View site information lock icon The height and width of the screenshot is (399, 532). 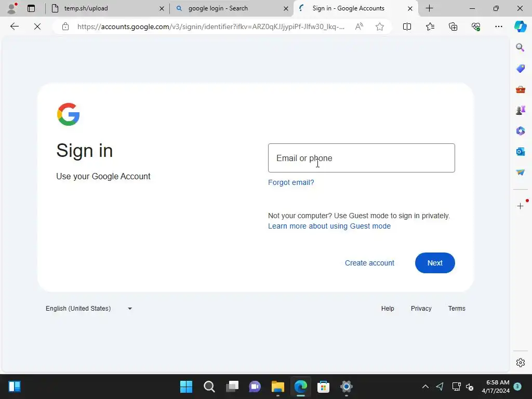[65, 26]
